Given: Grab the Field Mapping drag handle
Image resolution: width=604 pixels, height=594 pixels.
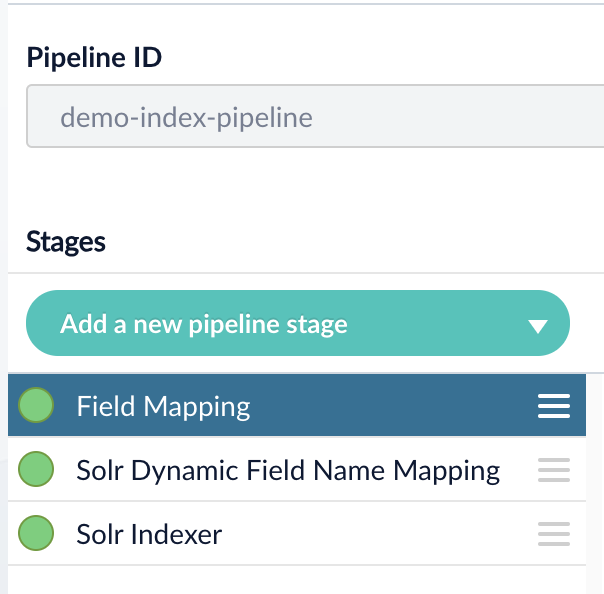Looking at the screenshot, I should (553, 406).
